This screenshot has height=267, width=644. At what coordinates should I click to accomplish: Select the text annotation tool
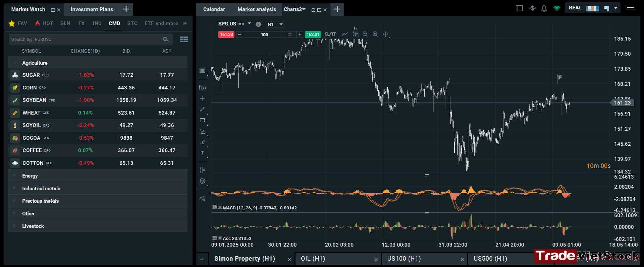202,153
